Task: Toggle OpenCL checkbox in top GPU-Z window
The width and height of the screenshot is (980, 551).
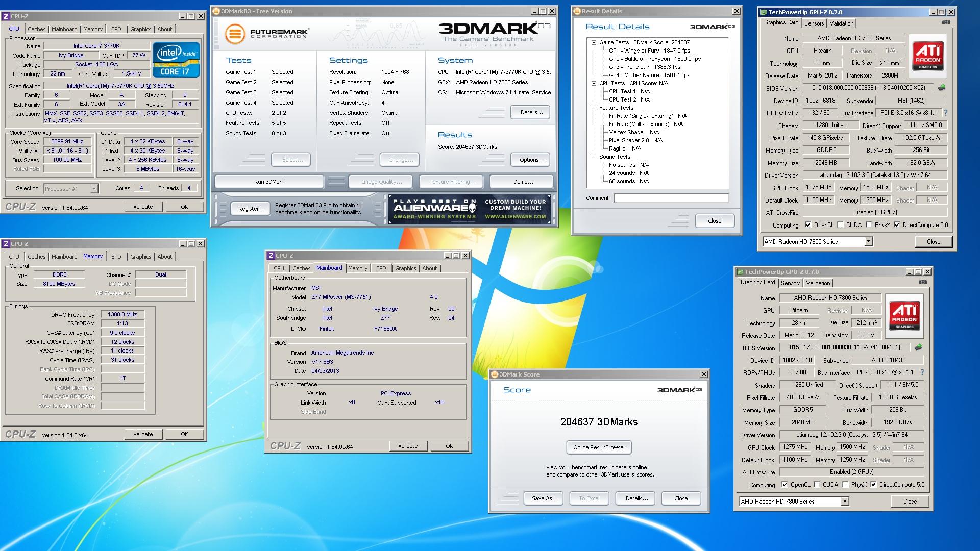Action: click(808, 225)
